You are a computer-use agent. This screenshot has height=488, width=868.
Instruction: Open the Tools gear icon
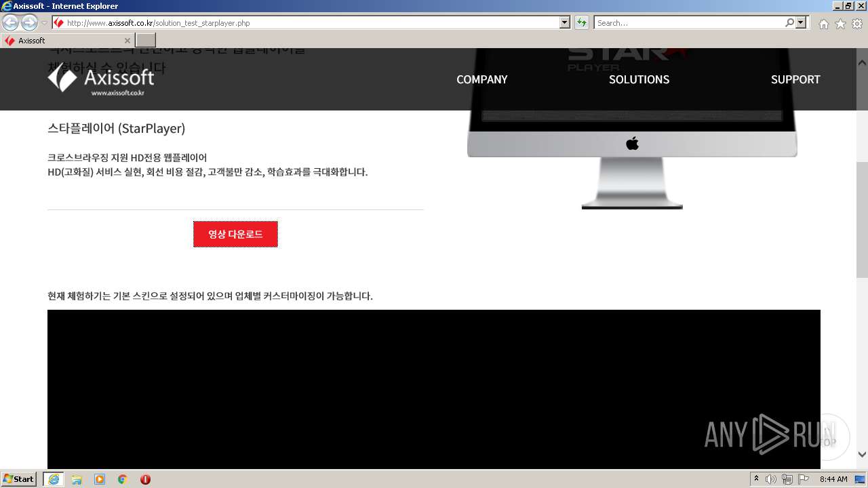point(857,24)
